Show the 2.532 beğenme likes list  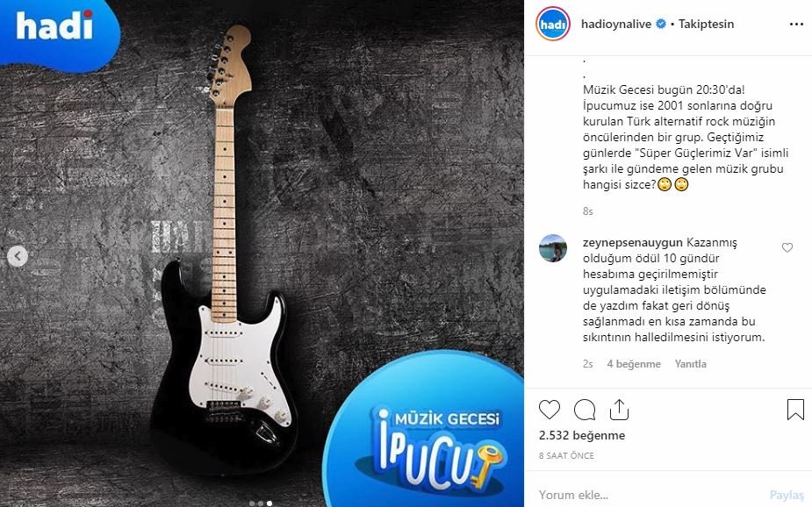pyautogui.click(x=582, y=436)
